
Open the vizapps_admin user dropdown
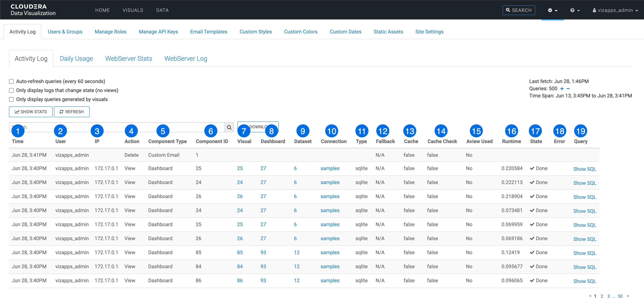pos(615,10)
